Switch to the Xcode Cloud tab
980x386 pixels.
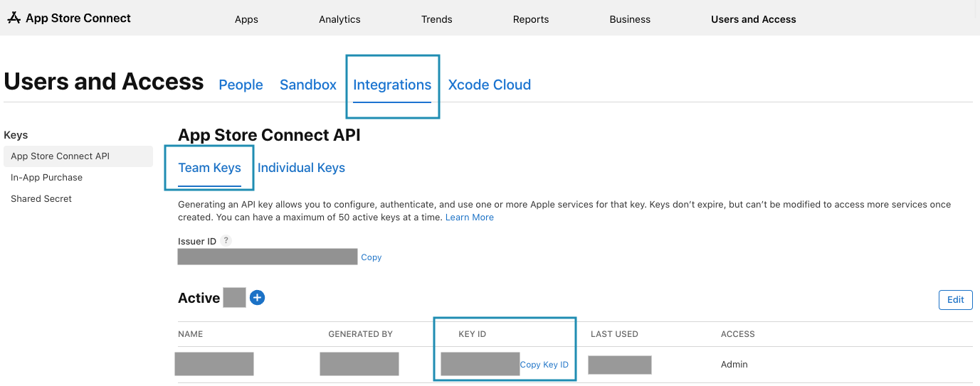490,85
